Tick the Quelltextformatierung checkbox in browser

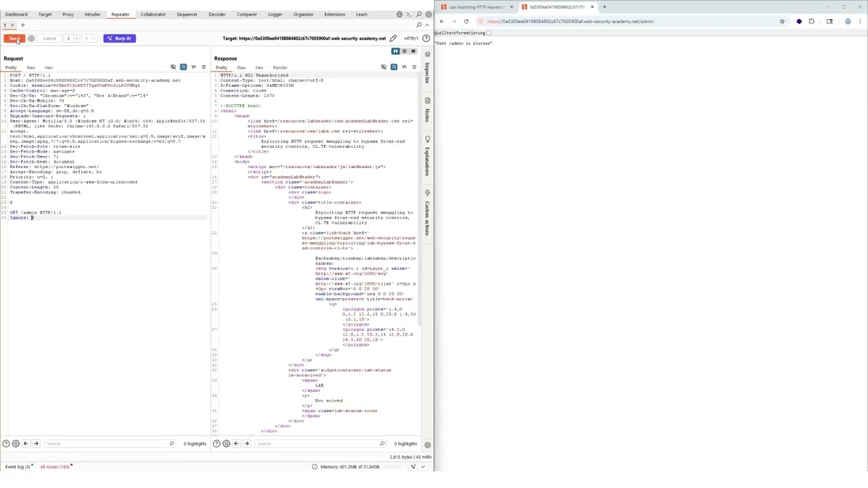pyautogui.click(x=488, y=33)
